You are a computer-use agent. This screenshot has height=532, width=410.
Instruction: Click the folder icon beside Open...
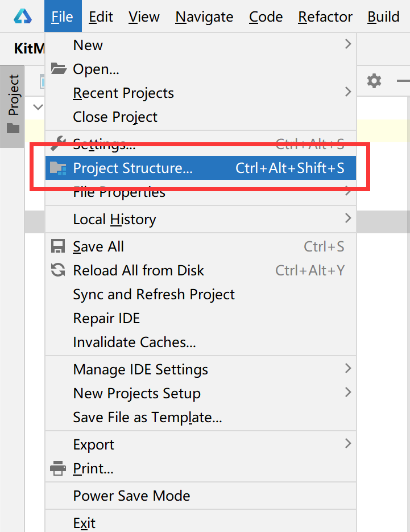click(x=59, y=68)
